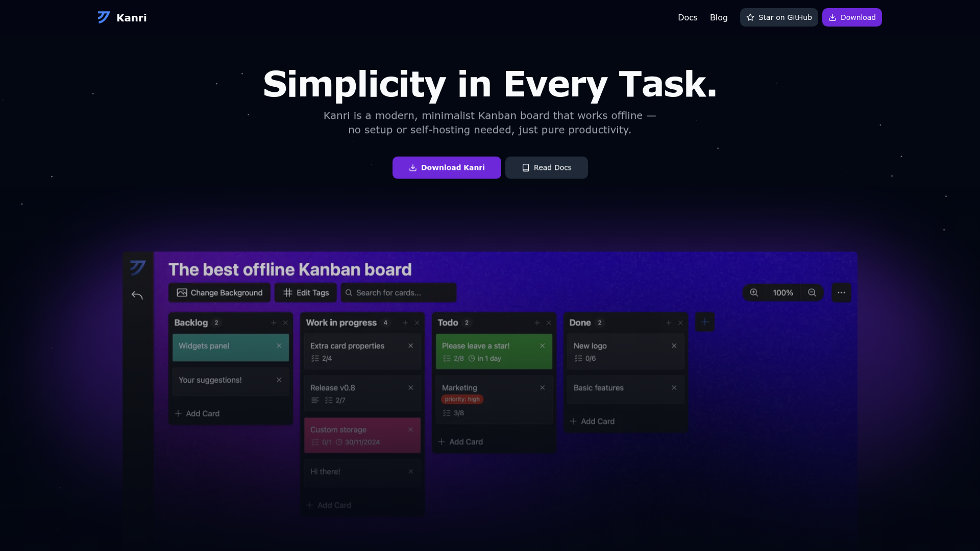
Task: Click Add Card in the Todo column
Action: tap(461, 442)
